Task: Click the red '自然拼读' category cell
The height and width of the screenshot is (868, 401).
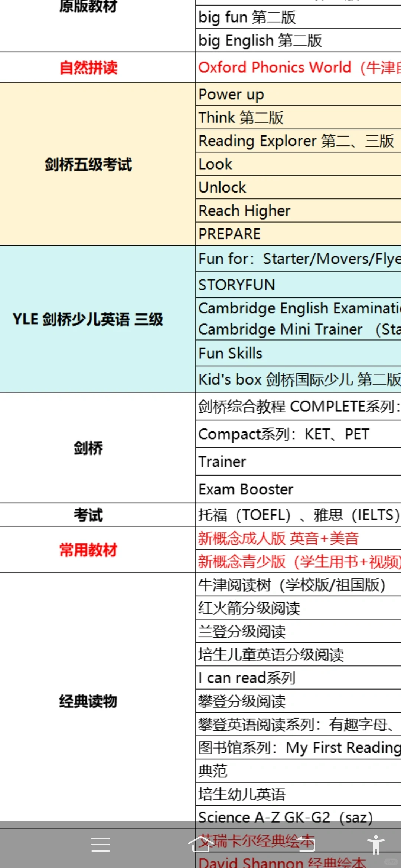Action: click(98, 68)
